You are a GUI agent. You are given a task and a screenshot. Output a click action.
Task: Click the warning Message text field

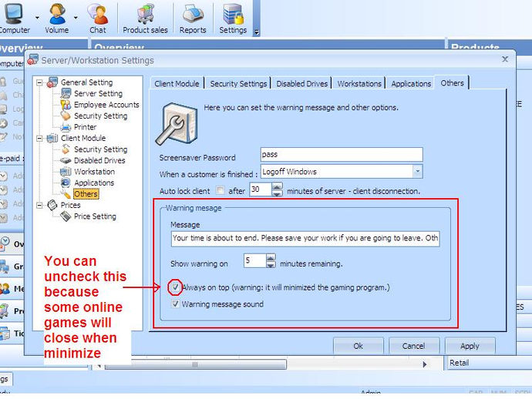coord(305,238)
